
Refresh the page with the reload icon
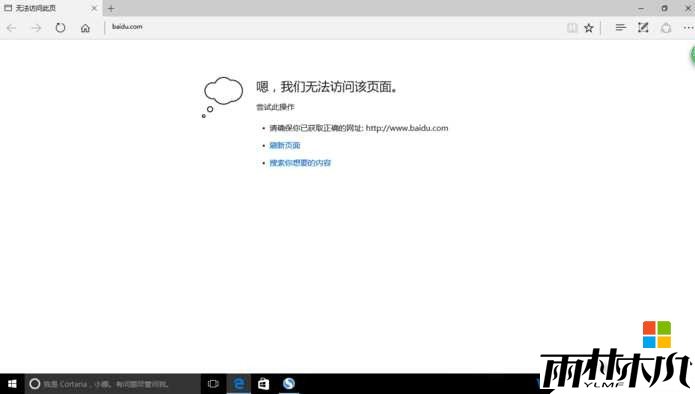tap(60, 28)
